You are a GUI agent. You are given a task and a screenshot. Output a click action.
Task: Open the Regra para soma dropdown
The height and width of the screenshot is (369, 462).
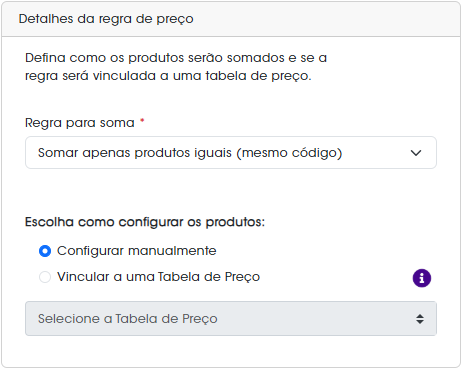pyautogui.click(x=231, y=153)
